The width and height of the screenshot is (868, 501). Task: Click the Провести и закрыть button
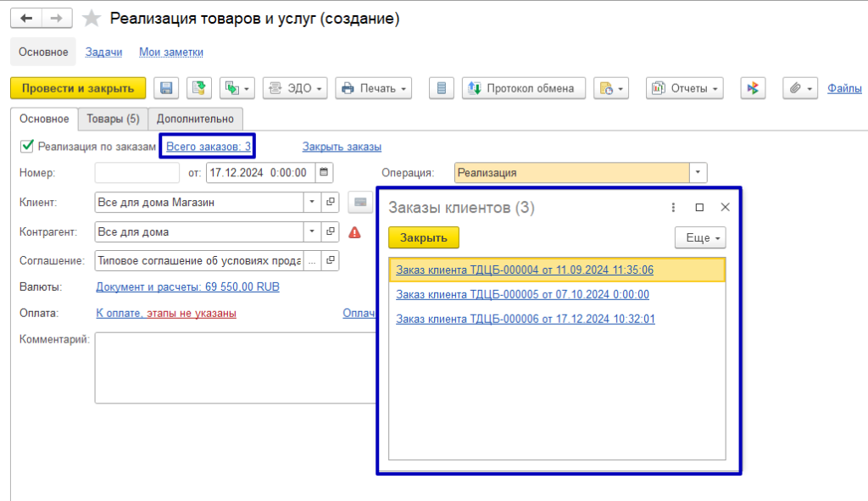78,88
